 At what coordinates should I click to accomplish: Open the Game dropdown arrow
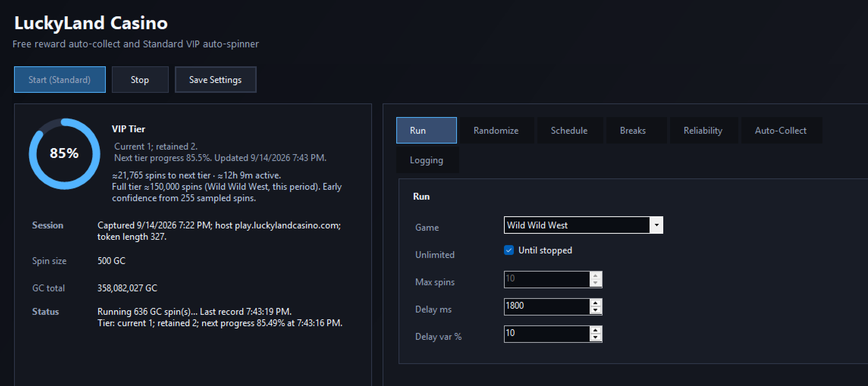(x=656, y=225)
